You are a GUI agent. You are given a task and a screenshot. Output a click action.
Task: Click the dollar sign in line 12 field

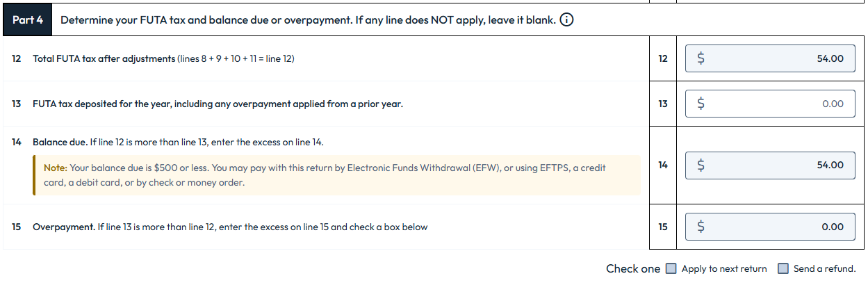coord(701,58)
